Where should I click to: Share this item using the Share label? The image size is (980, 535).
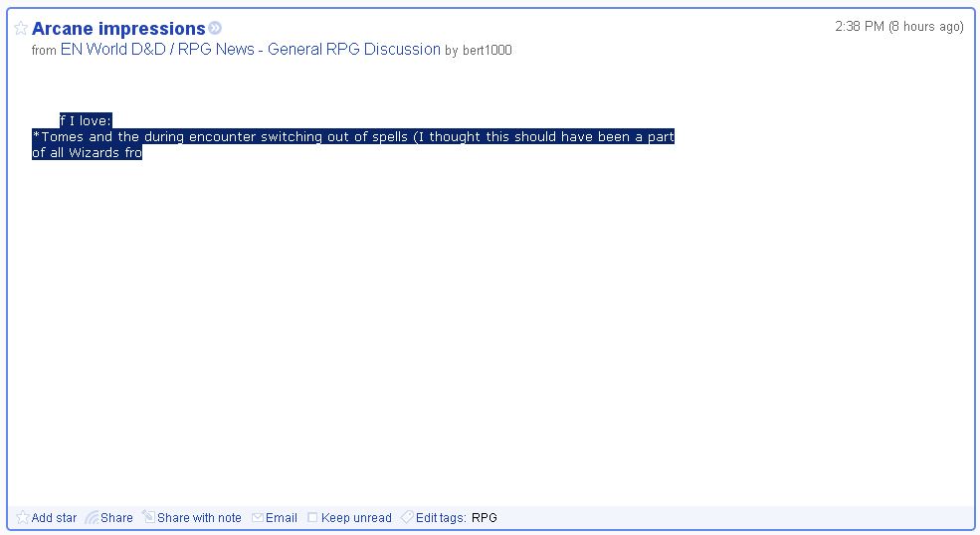pos(116,518)
